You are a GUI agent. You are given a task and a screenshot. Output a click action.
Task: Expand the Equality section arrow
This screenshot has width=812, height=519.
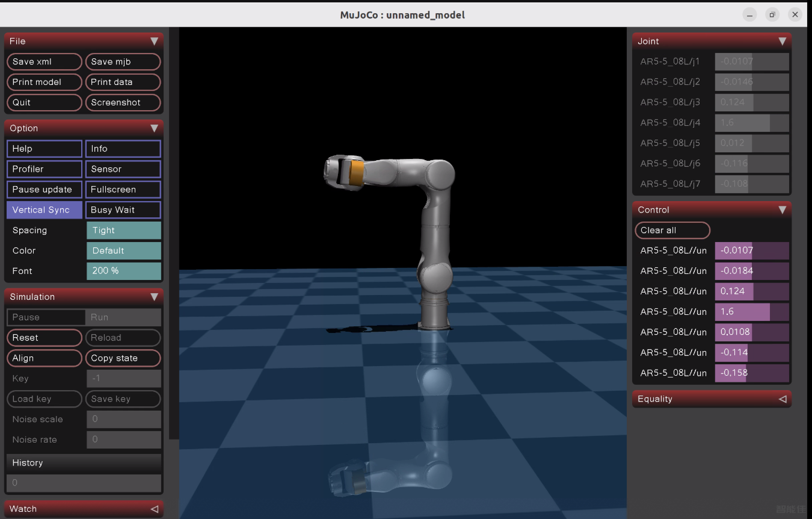click(x=782, y=399)
